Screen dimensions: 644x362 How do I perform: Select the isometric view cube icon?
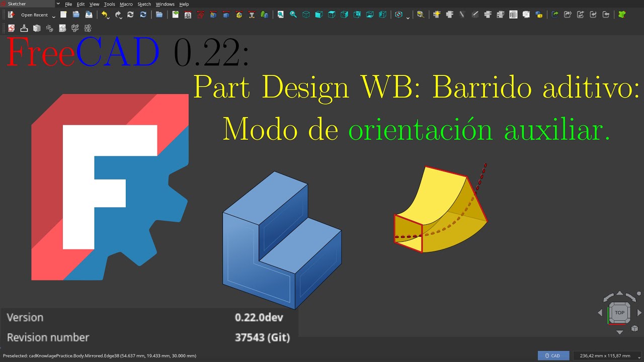(306, 15)
